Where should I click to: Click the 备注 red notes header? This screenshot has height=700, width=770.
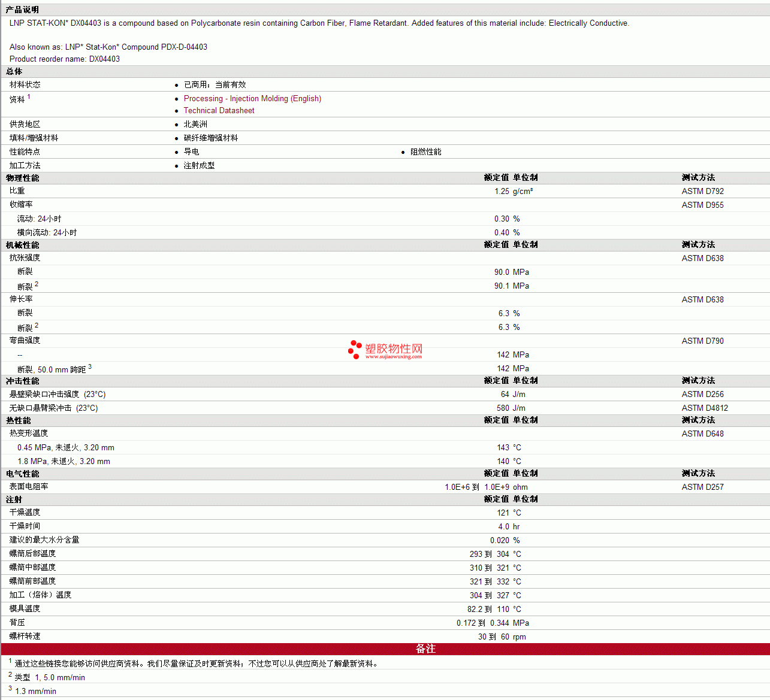(425, 649)
